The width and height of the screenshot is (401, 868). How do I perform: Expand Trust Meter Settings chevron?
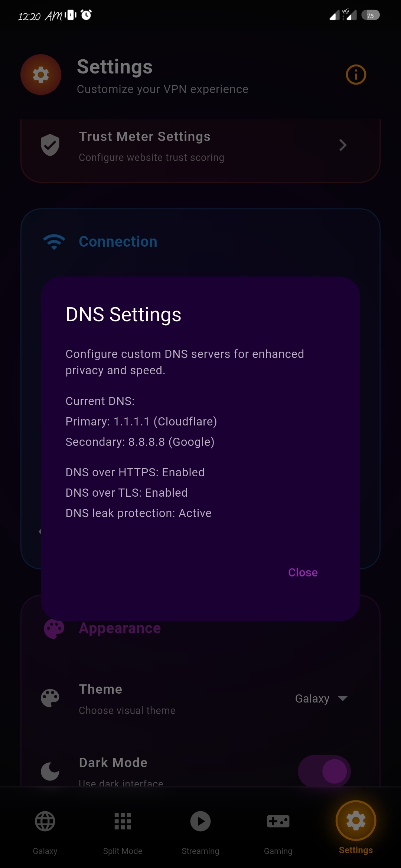point(343,145)
